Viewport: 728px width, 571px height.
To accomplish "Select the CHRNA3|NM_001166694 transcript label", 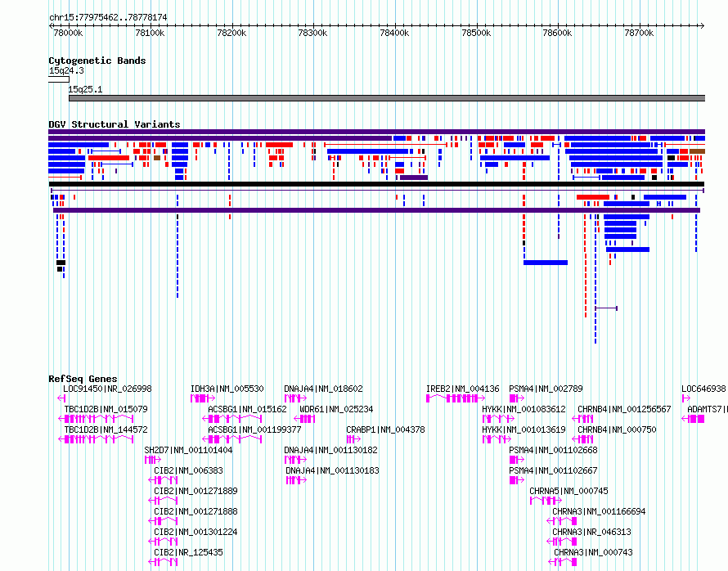I will click(x=599, y=511).
